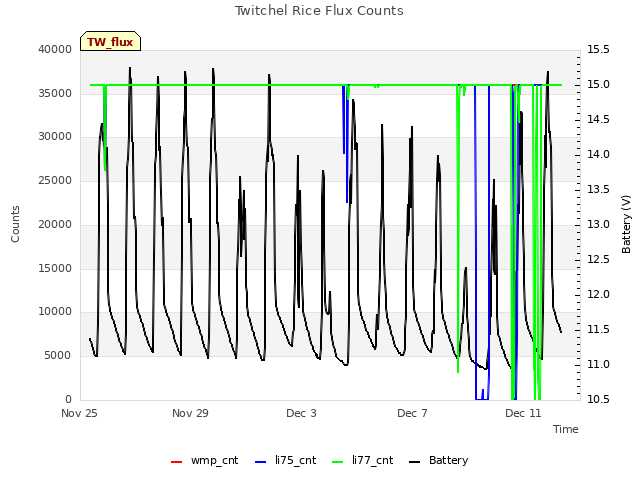Toggle the li75_cnt legend entry

tap(285, 460)
